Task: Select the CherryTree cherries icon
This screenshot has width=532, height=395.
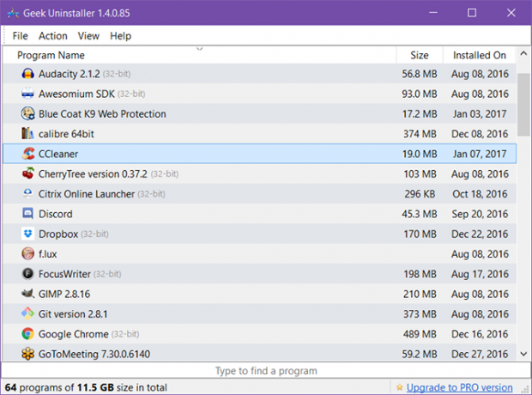Action: coord(27,173)
